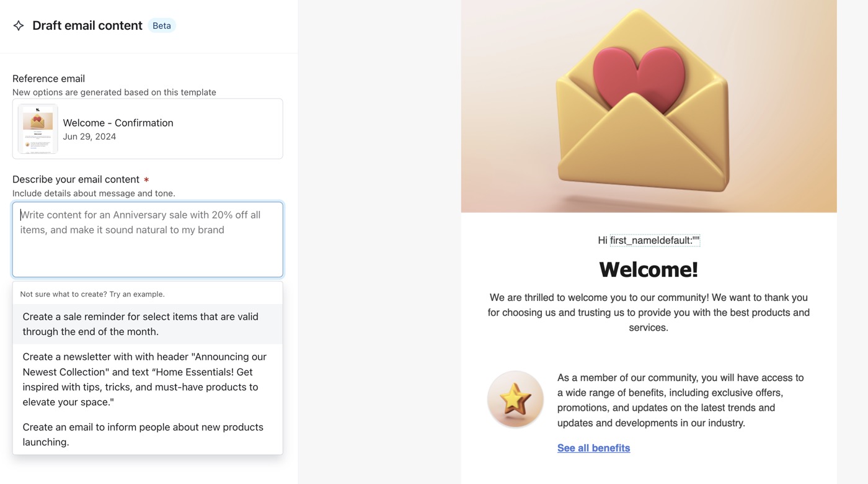Open the Welcome - Confirmation template thumbnail
Viewport: 868px width, 484px height.
pos(38,129)
